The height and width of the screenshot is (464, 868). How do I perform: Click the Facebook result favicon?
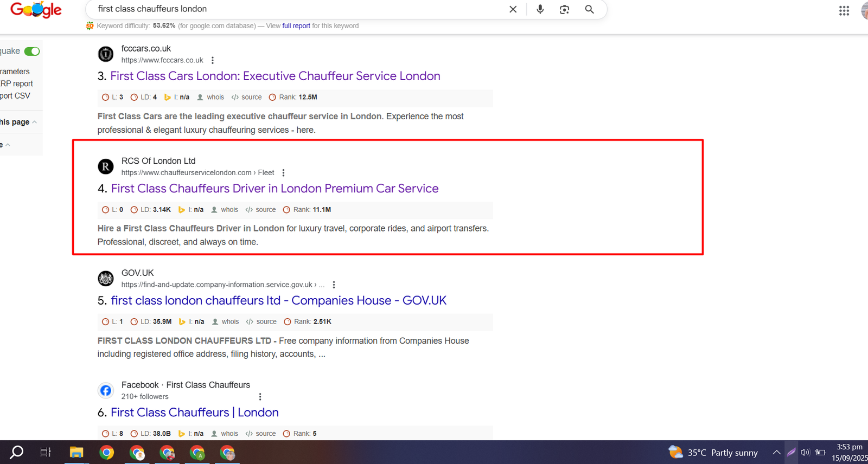coord(106,390)
